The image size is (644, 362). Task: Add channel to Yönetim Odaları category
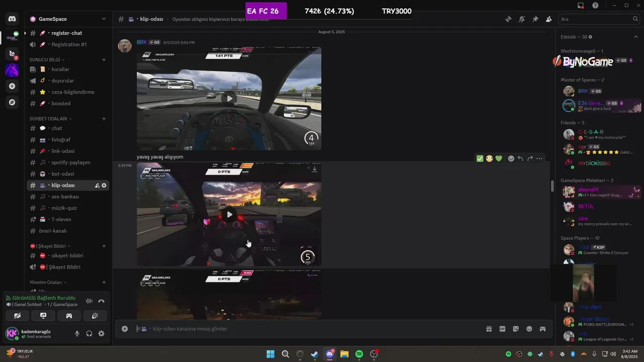point(104,283)
